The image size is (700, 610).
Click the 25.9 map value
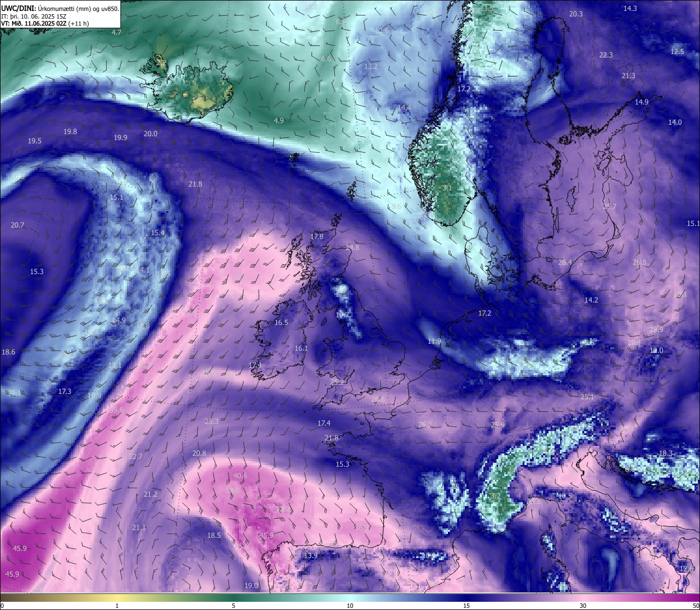pos(498,425)
